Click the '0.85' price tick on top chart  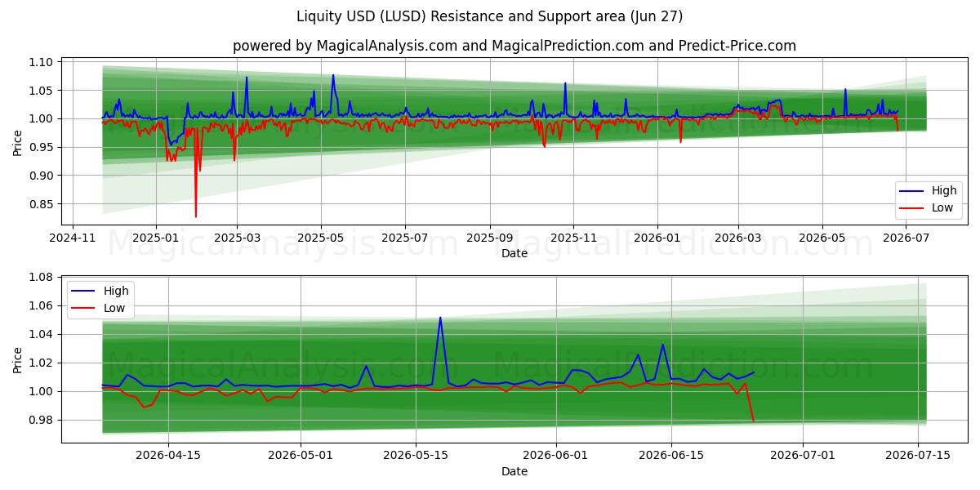click(x=41, y=204)
